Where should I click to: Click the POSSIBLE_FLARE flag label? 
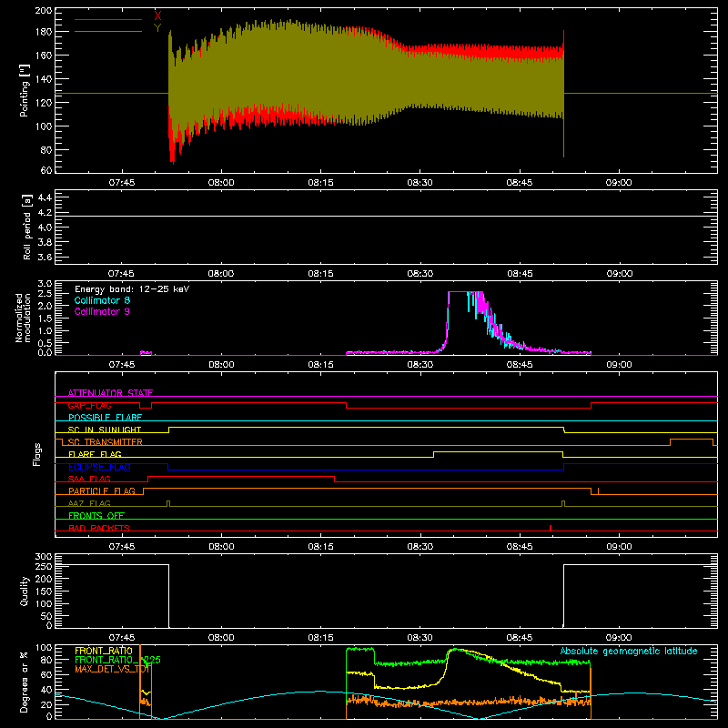coord(105,418)
